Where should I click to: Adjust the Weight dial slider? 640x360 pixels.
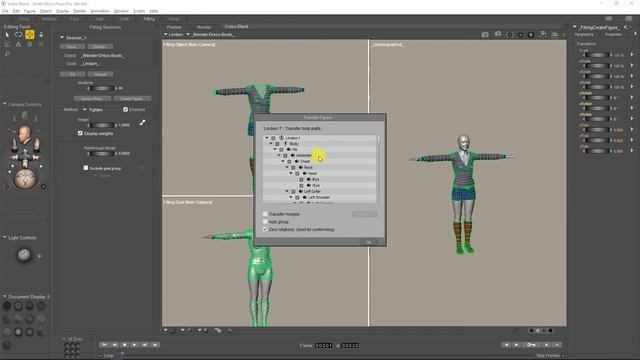coord(101,125)
